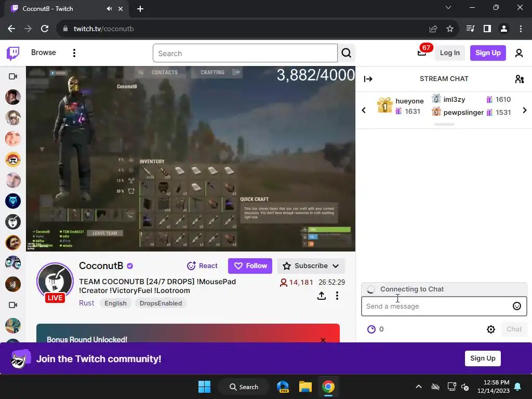The height and width of the screenshot is (399, 532).
Task: Open the three-dot menu next to Browse
Action: pos(74,53)
